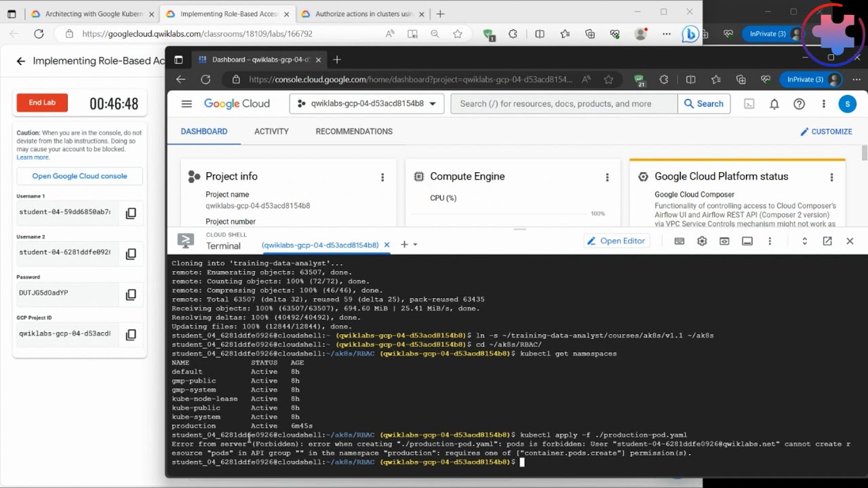The width and height of the screenshot is (868, 488).
Task: Open the console notifications bell
Action: pos(774,104)
